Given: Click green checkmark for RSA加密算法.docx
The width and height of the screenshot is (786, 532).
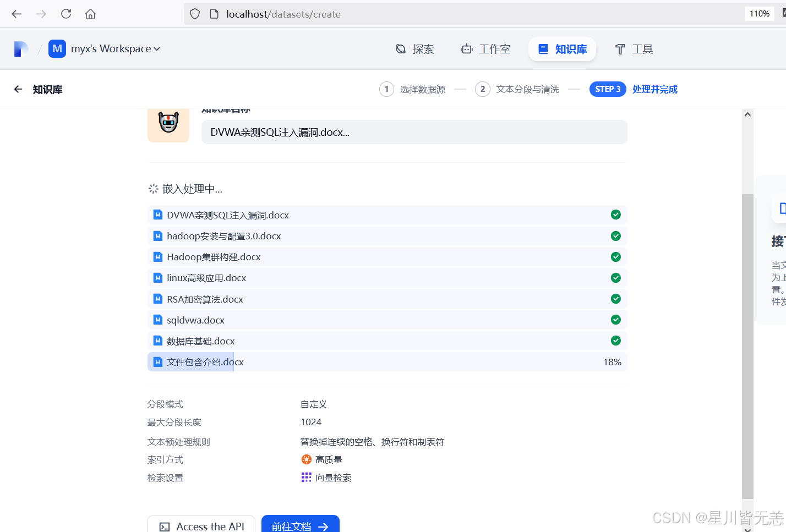Looking at the screenshot, I should (616, 299).
